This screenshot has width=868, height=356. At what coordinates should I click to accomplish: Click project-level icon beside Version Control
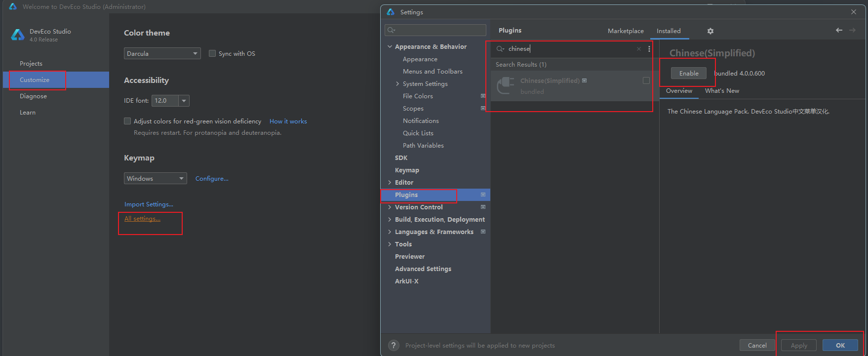[x=483, y=207]
